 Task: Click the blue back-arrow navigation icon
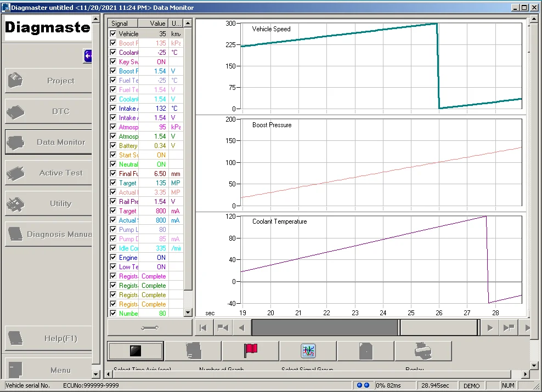[87, 55]
